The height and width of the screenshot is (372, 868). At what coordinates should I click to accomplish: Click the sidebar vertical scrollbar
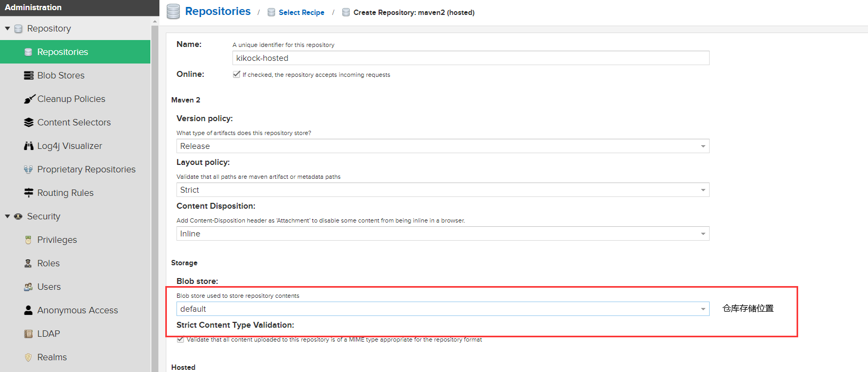(155, 197)
